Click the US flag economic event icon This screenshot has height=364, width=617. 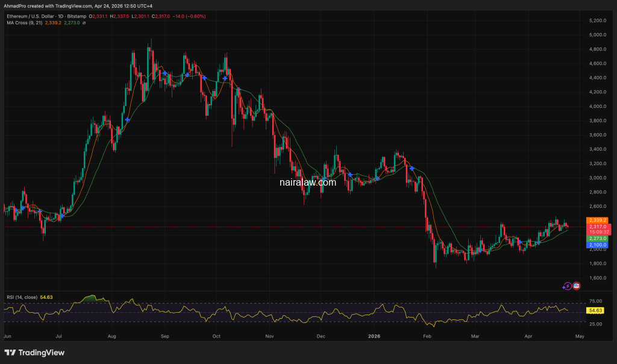[x=575, y=286]
